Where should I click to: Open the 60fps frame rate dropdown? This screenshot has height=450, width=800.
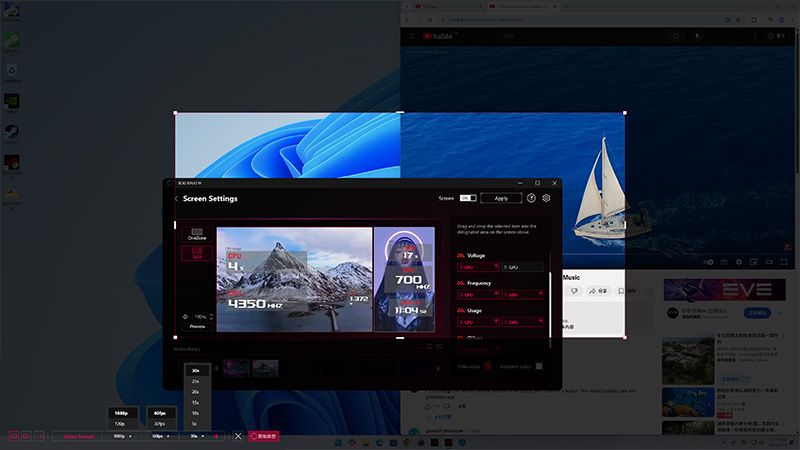tap(160, 436)
